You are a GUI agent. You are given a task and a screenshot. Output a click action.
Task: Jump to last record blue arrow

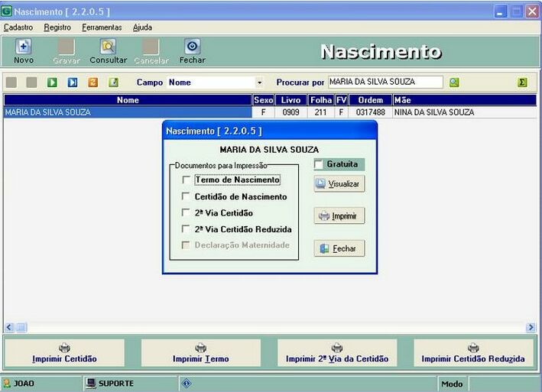[x=73, y=83]
